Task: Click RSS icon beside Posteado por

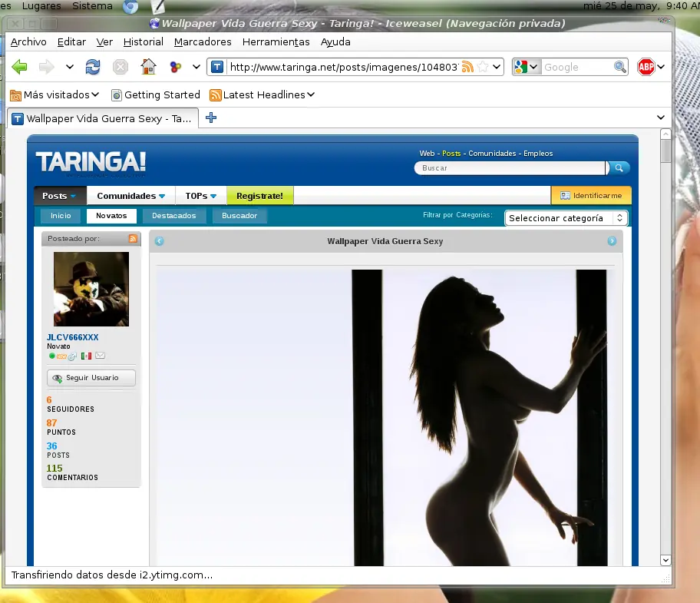Action: [133, 239]
